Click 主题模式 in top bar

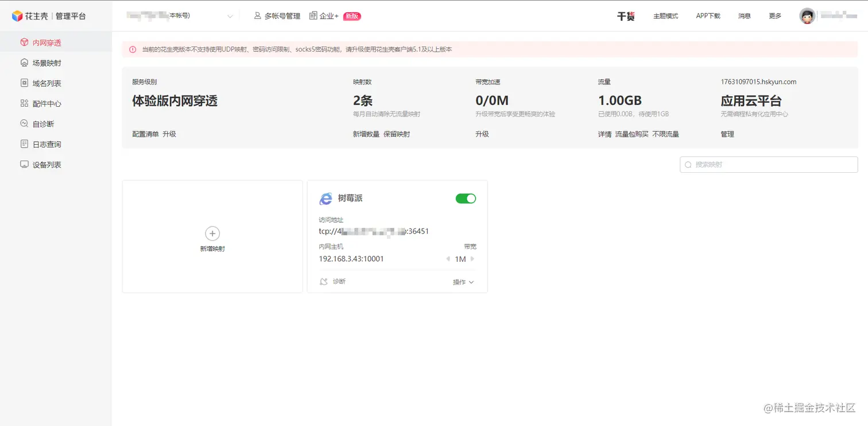coord(665,16)
